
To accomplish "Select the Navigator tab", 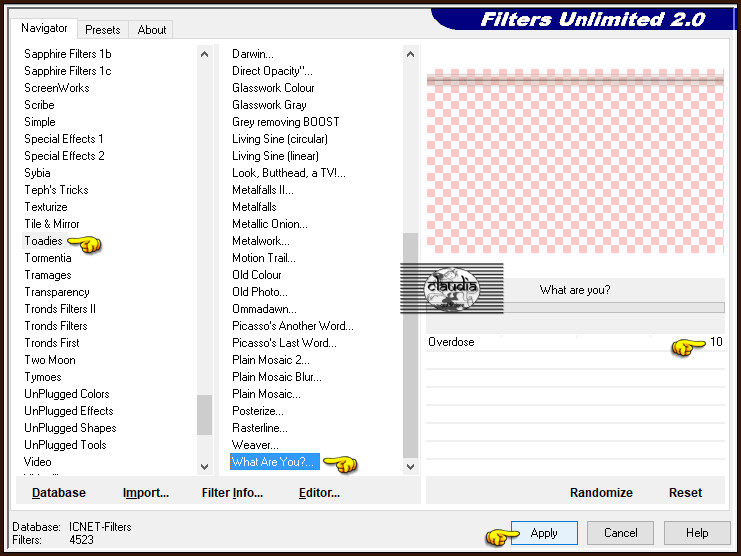I will tap(44, 28).
